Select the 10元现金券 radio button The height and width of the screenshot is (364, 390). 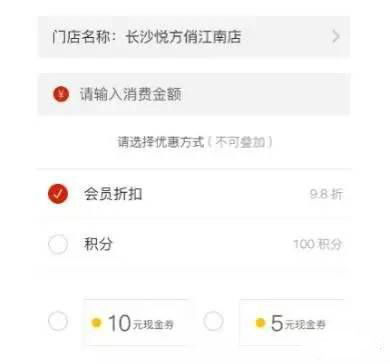58,321
